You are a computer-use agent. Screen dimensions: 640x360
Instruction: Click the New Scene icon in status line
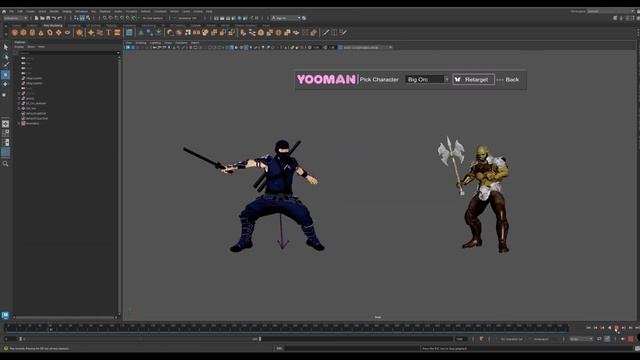pos(36,18)
